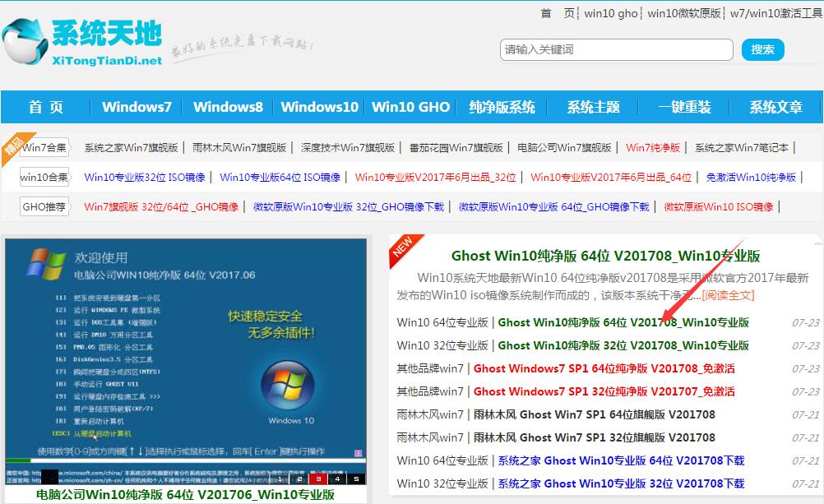Open Ghost Windows7 SP1 32位纯净版 V201707_免激活
This screenshot has height=504, width=824.
(604, 391)
